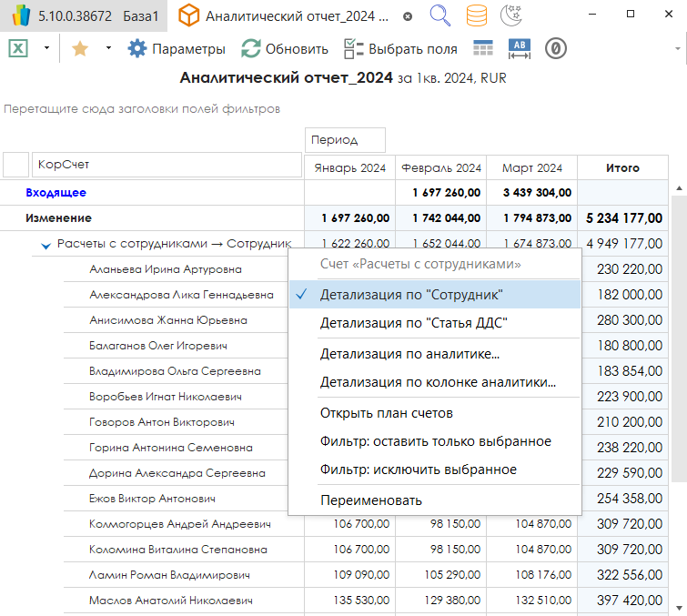Select Фильтр: исключить выбранное
The image size is (687, 616).
click(418, 470)
